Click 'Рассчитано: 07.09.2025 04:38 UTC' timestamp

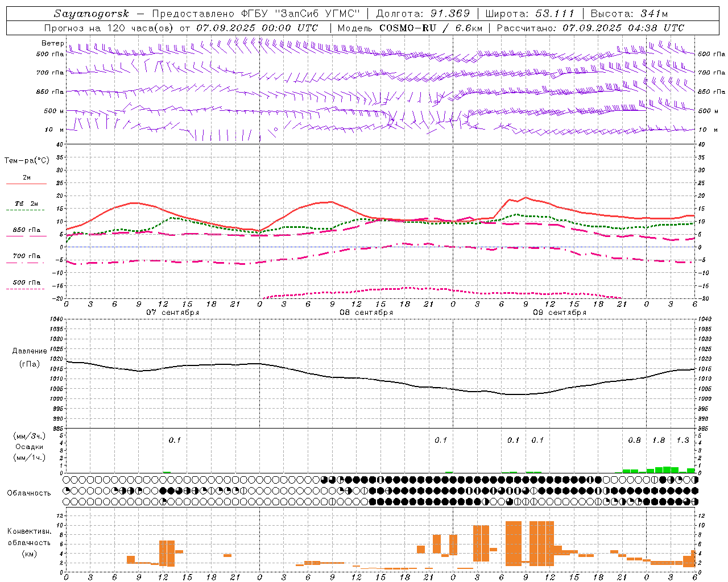[x=590, y=28]
